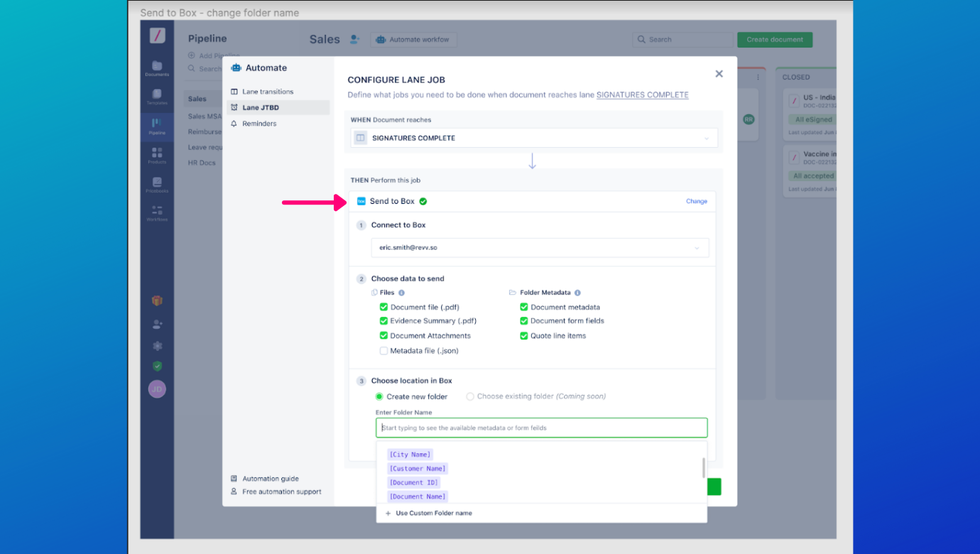Open Pricebooks in the left sidebar

(157, 185)
